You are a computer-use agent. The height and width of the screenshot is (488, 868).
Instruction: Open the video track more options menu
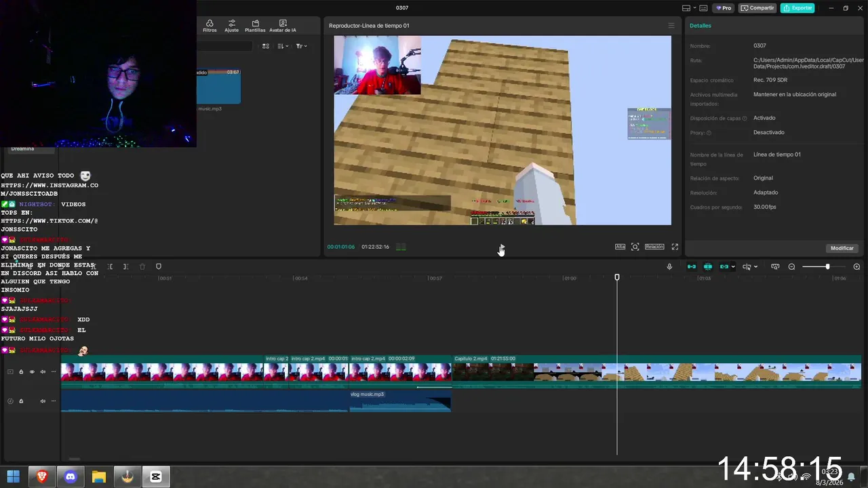tap(54, 371)
